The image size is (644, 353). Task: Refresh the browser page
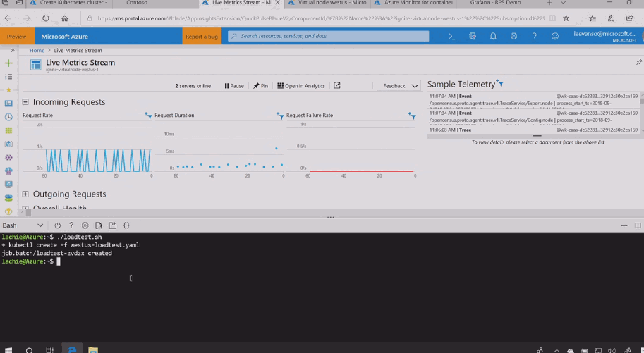pos(46,18)
